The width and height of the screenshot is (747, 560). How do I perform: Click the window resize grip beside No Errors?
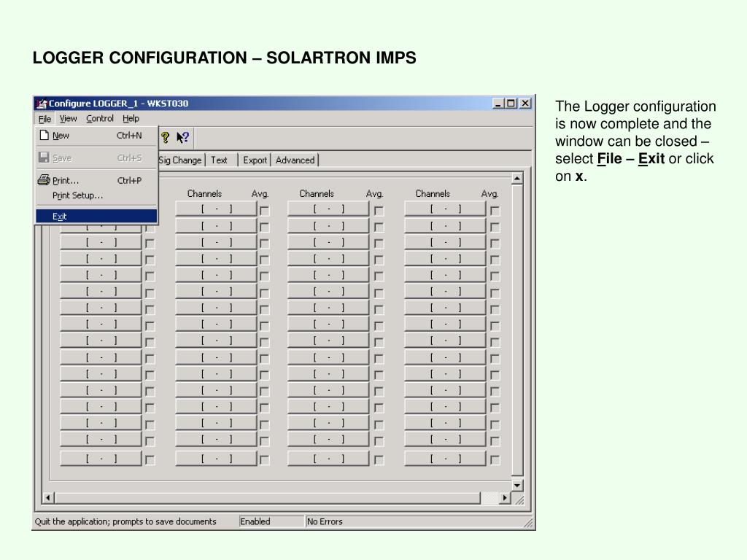528,523
